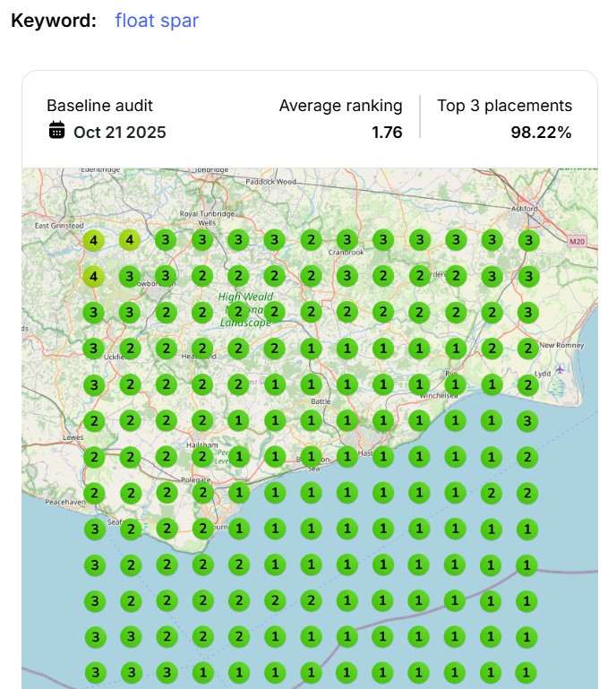
Task: Select the rank 4 marker below East Grinstead
Action: pos(93,239)
